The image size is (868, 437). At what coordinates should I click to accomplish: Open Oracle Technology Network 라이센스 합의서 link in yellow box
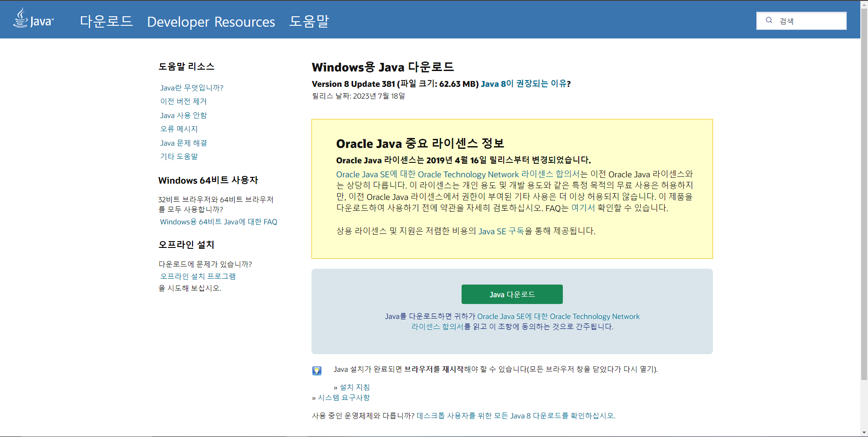tap(458, 174)
